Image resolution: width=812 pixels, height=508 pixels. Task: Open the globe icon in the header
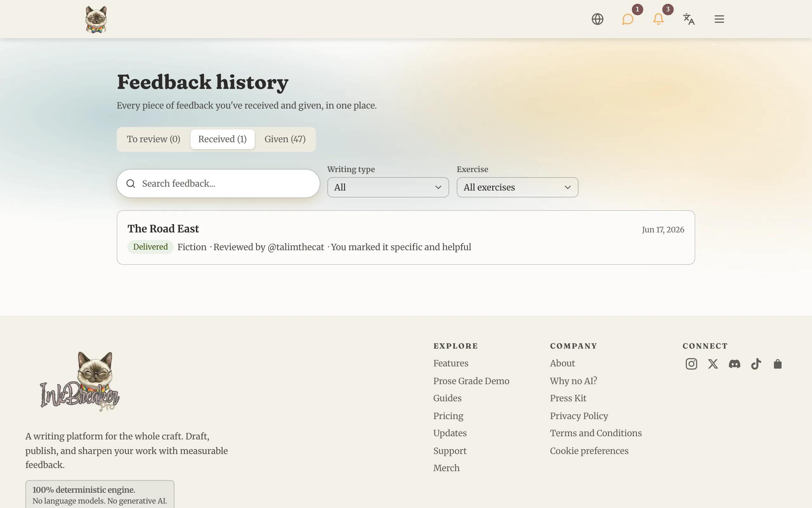point(597,19)
